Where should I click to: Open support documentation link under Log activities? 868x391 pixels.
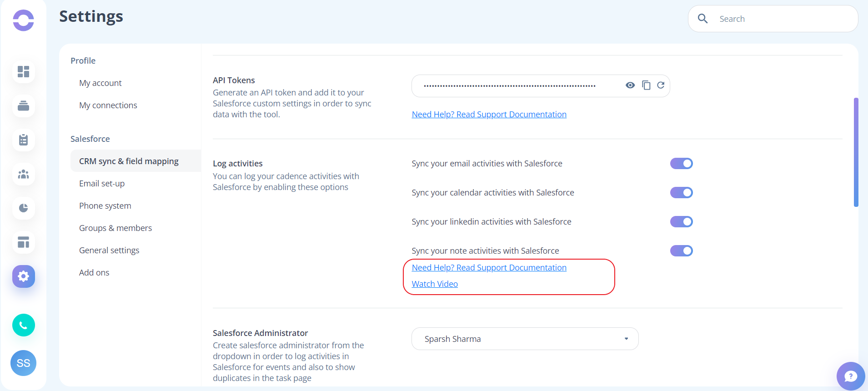(x=489, y=267)
